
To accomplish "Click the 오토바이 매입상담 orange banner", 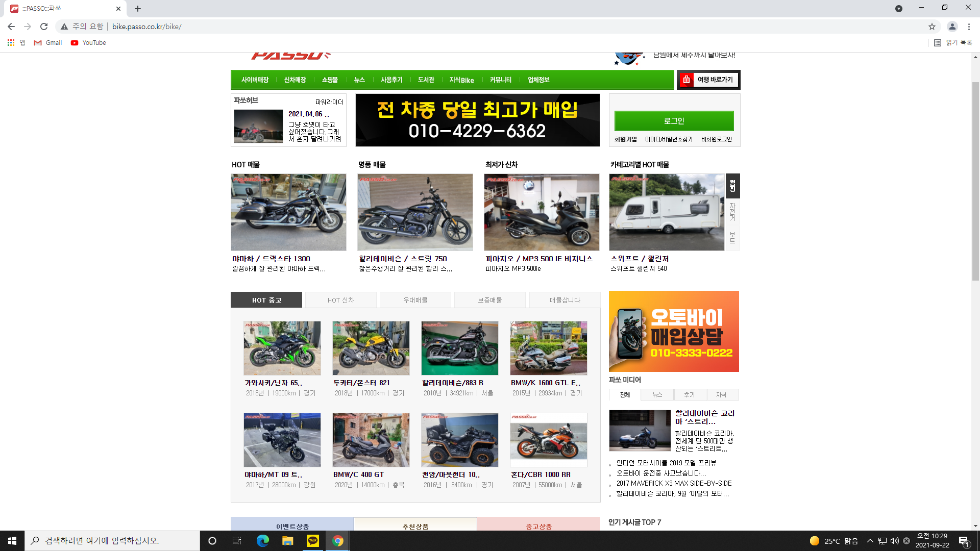I will (x=674, y=332).
